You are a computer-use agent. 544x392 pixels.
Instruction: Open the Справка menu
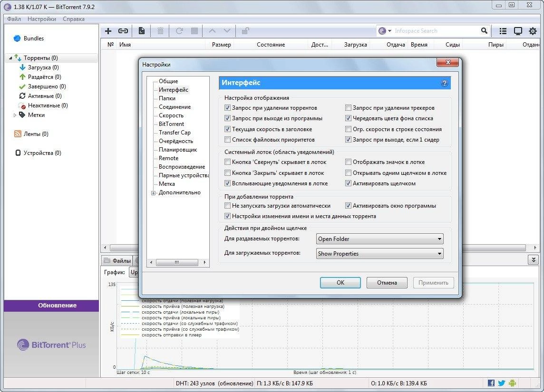74,19
